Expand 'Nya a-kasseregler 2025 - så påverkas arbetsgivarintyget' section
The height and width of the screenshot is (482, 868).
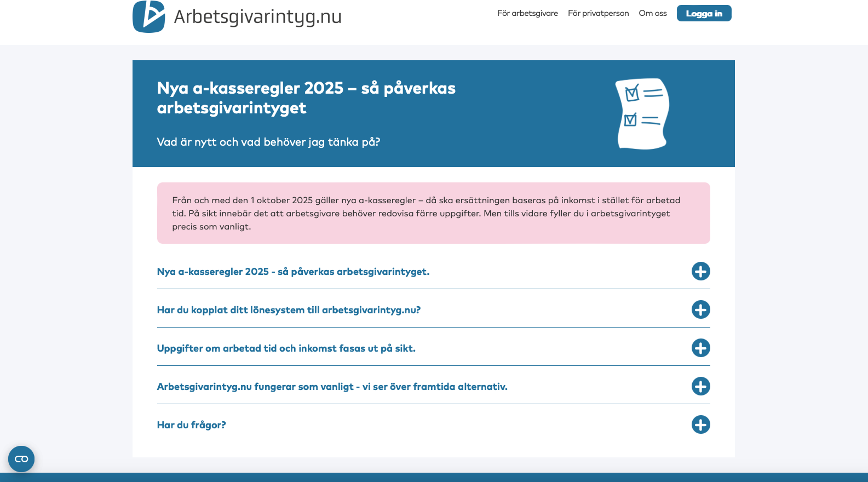click(293, 272)
